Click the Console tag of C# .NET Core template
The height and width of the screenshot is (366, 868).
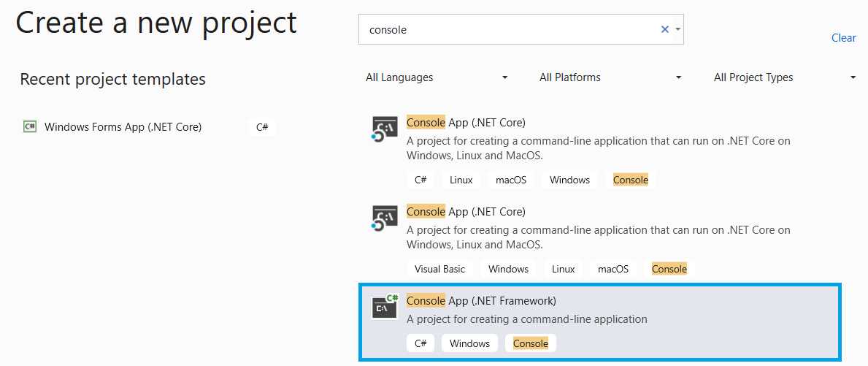[x=631, y=180]
